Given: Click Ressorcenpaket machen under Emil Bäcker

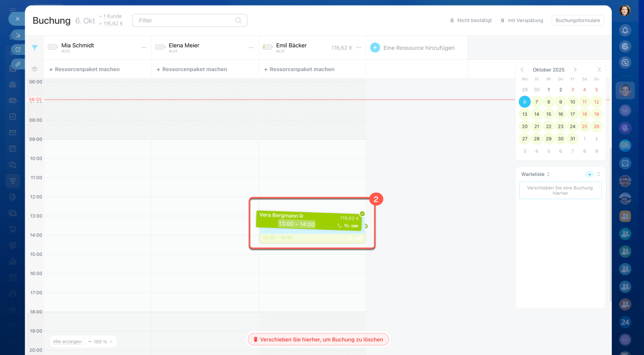Looking at the screenshot, I should tap(299, 69).
